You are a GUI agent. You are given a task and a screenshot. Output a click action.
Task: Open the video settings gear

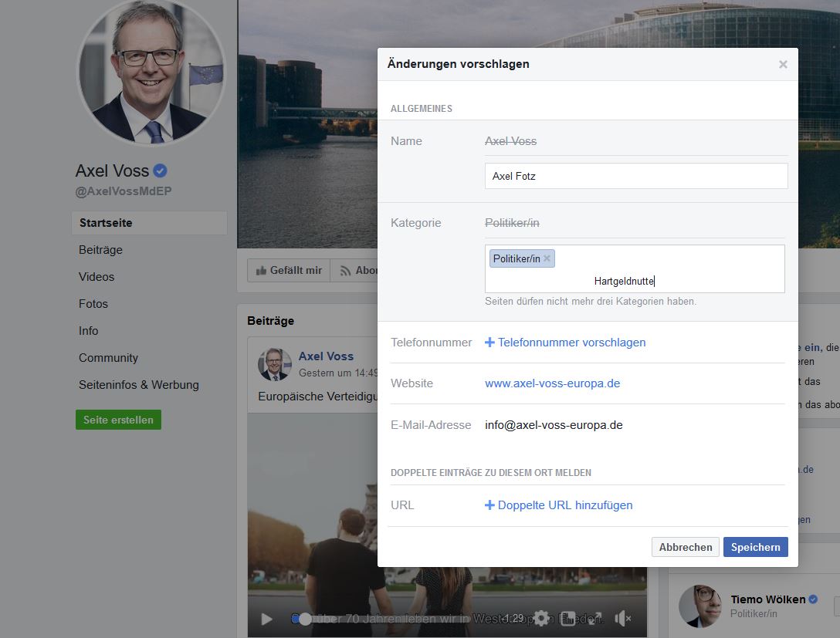point(541,618)
